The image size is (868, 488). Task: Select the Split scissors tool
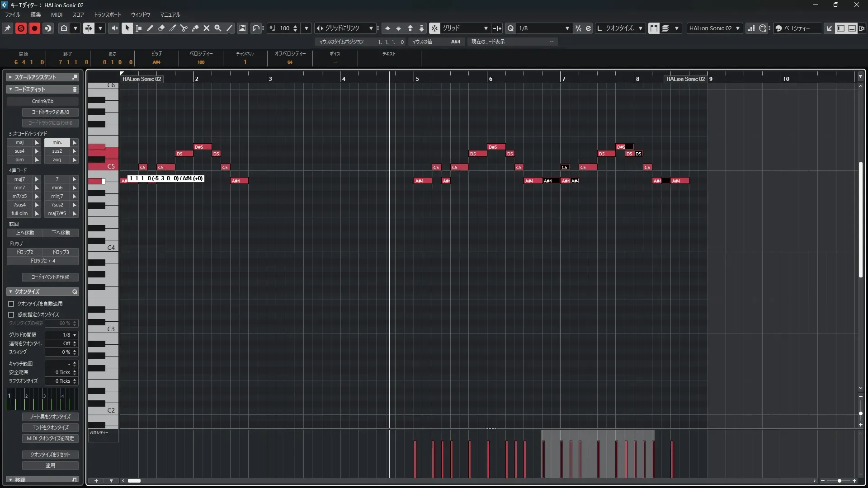(184, 28)
